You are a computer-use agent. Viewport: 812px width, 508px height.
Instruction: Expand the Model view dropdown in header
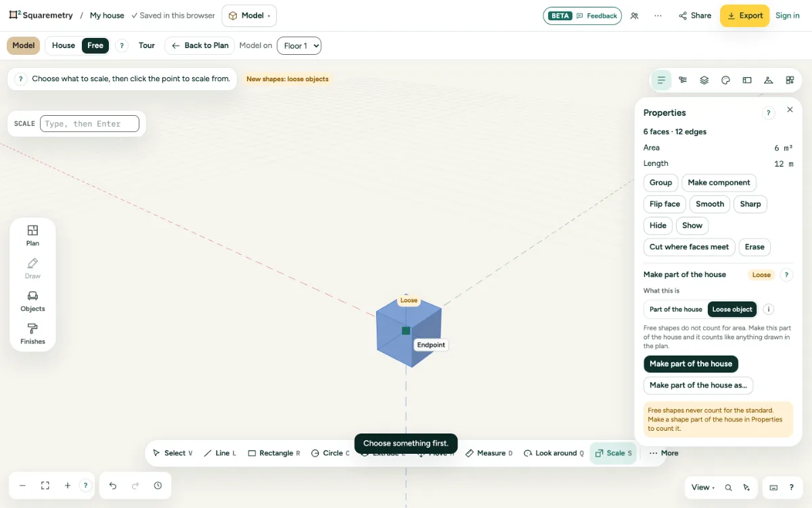tap(249, 16)
